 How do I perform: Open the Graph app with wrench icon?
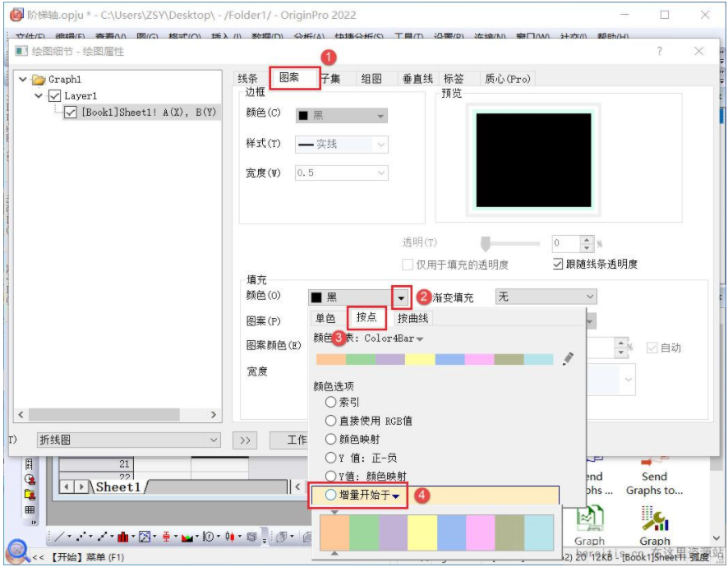(x=654, y=526)
